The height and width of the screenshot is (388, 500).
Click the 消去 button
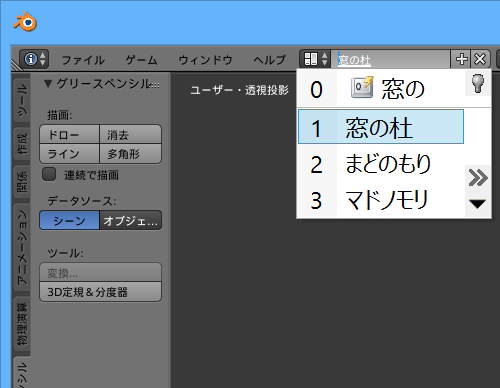tap(130, 134)
